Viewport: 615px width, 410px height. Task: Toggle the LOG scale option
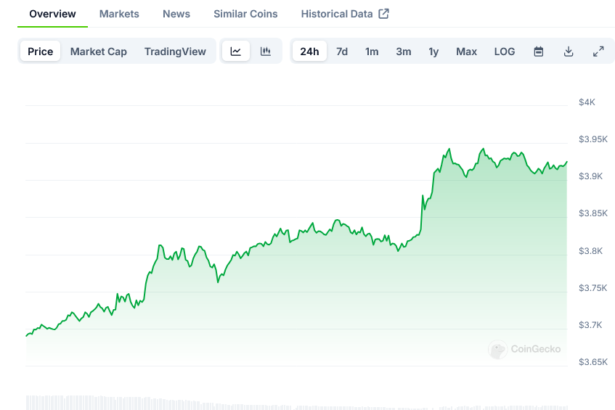pos(504,51)
